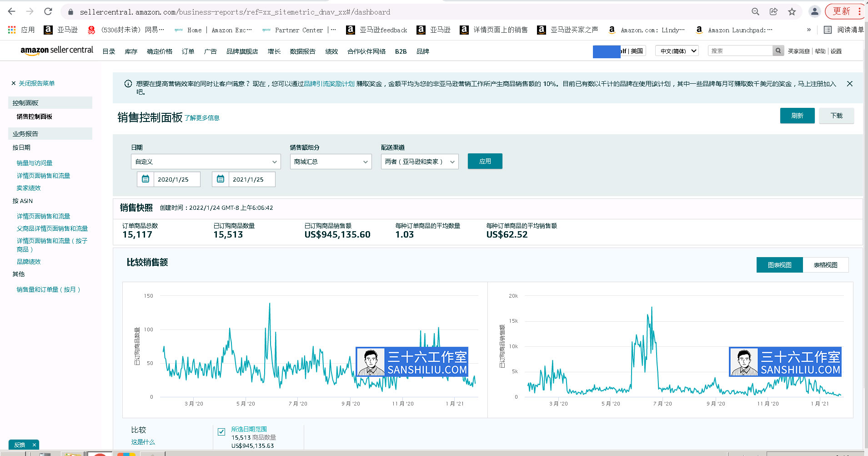868x456 pixels.
Task: Click the browser address bar URL
Action: (235, 12)
